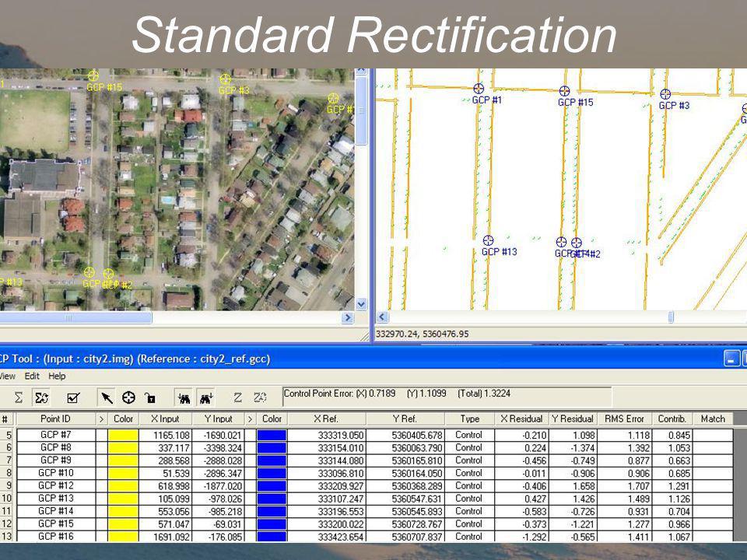
Task: Click coordinate readout 332970.24, 5360476.95
Action: click(423, 334)
